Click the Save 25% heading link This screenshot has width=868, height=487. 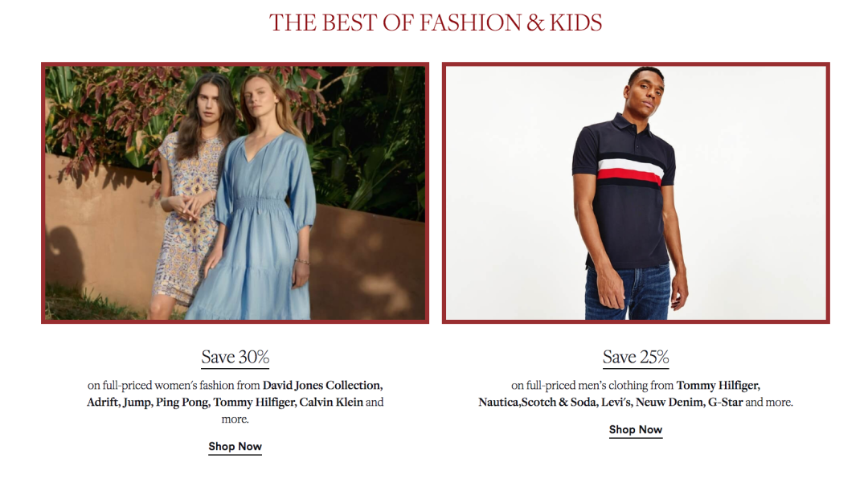(x=636, y=357)
